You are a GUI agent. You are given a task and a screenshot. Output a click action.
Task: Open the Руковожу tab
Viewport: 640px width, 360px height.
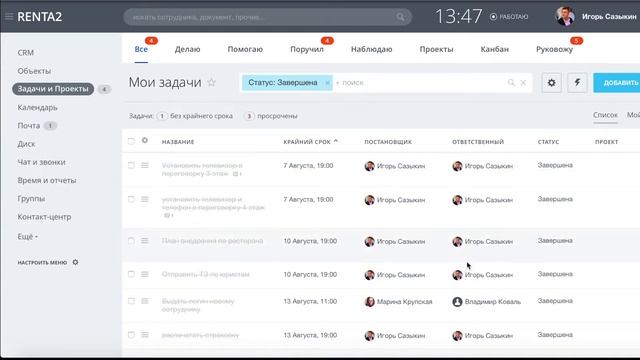554,49
